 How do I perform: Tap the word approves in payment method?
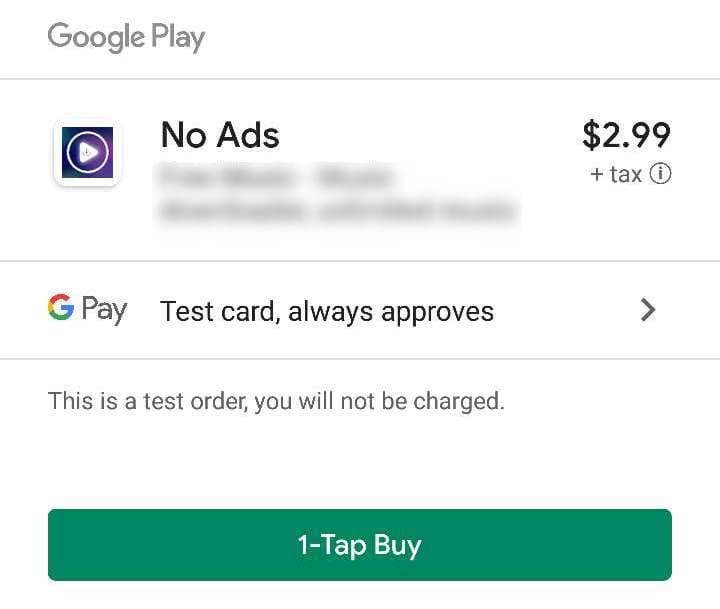click(x=438, y=313)
